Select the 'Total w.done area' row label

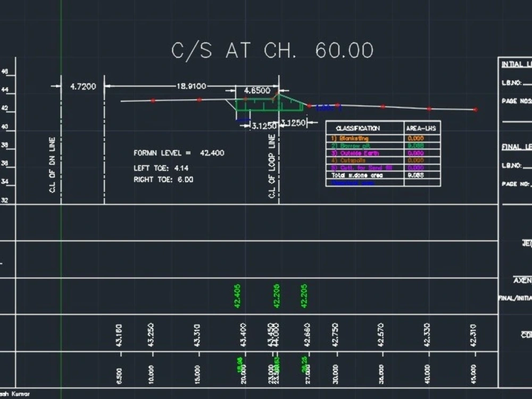(x=357, y=175)
